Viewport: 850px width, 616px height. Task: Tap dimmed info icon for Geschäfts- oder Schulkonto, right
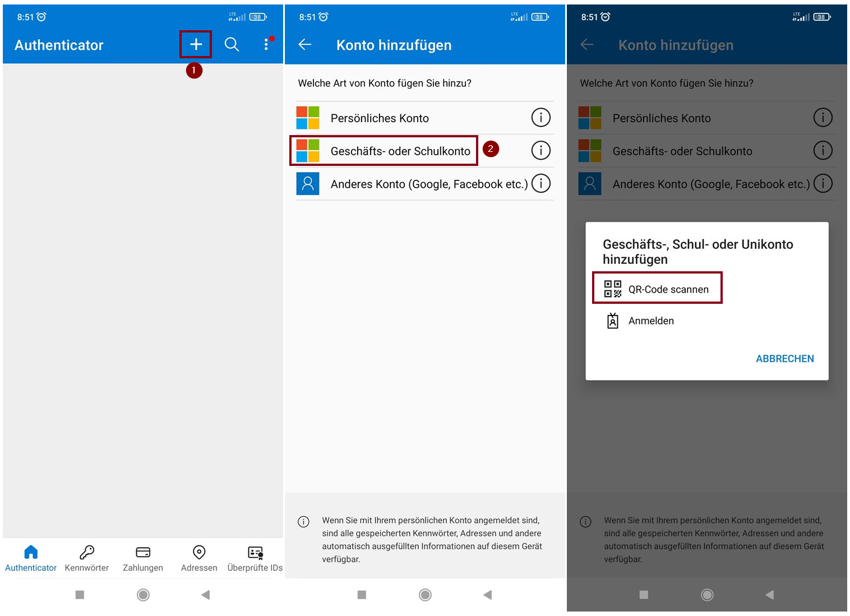click(x=823, y=150)
